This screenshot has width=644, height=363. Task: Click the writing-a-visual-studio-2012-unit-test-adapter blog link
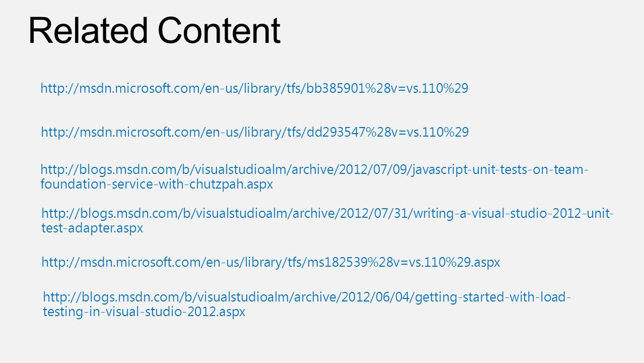click(x=328, y=221)
